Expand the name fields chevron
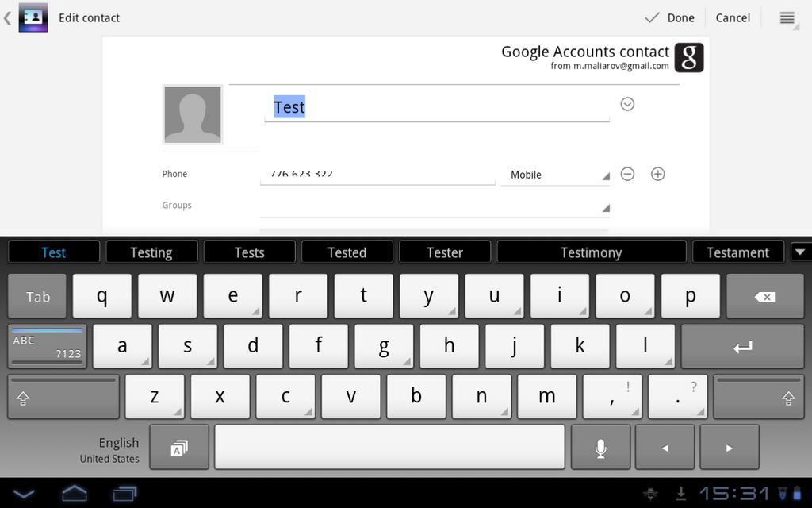The width and height of the screenshot is (812, 508). click(627, 104)
